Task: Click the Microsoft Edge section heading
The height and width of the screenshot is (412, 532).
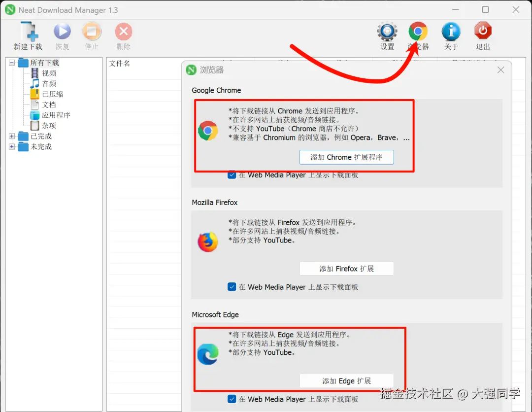Action: [215, 314]
